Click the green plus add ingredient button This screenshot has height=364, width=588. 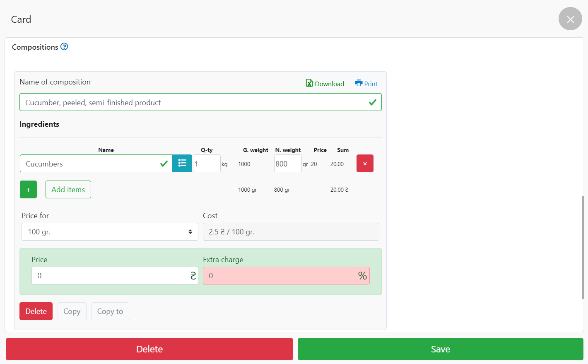coord(28,190)
